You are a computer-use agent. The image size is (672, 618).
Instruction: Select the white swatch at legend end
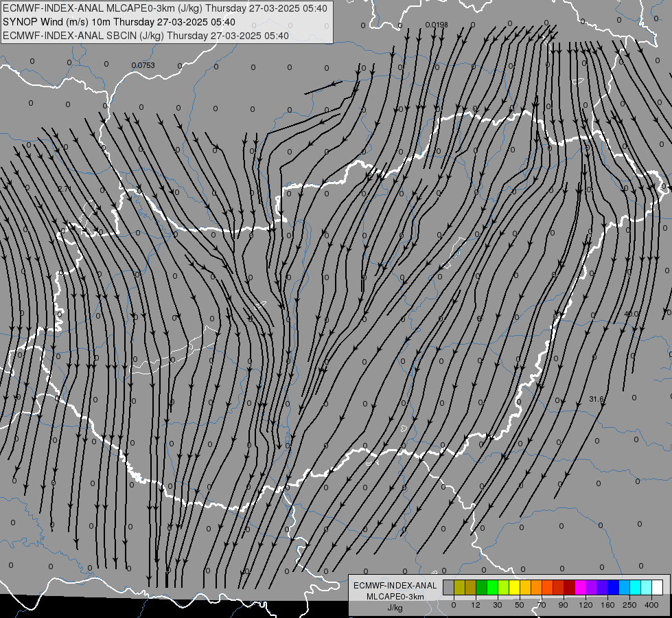658,587
